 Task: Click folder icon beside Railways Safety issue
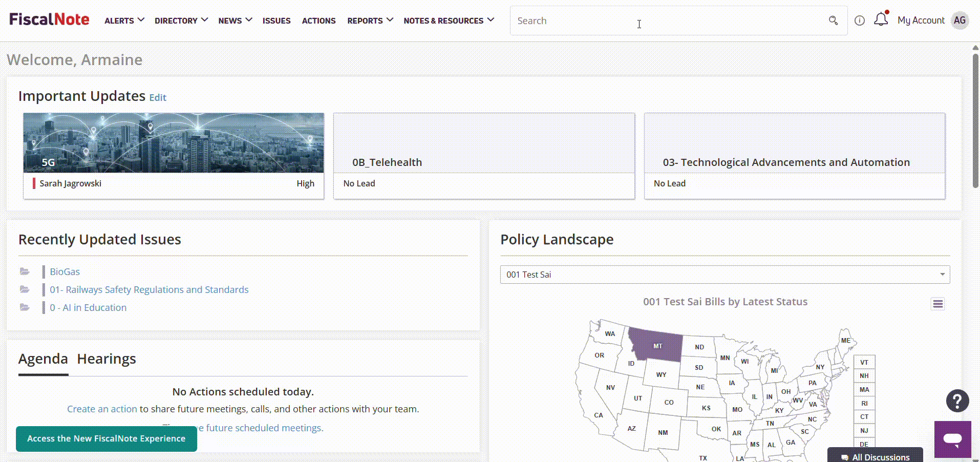[25, 289]
